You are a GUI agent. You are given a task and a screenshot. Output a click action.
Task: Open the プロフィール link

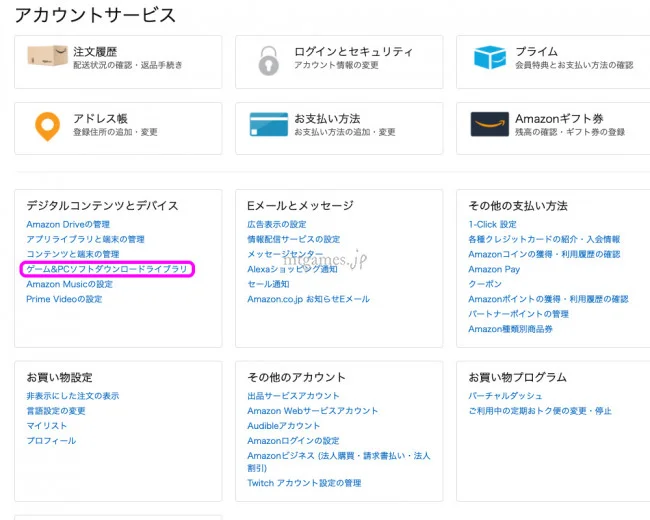[51, 441]
